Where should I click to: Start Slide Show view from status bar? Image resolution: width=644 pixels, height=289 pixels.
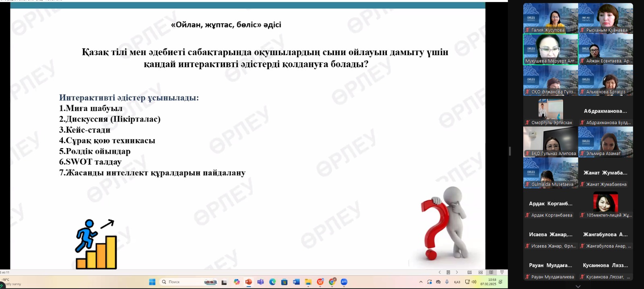[502, 272]
